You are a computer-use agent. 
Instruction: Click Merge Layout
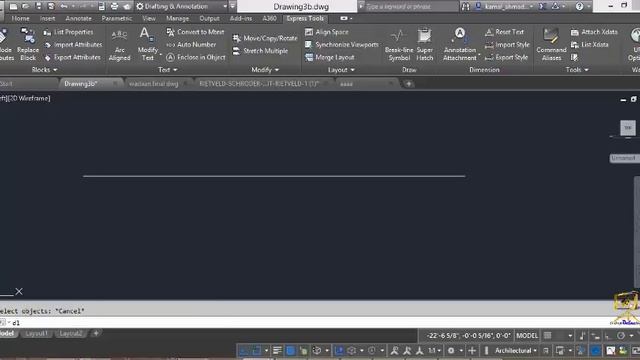coord(330,58)
